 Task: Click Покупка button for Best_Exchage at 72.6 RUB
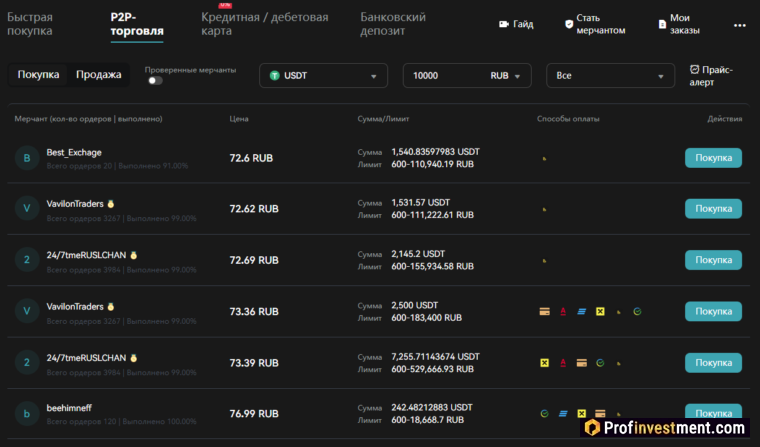point(713,158)
